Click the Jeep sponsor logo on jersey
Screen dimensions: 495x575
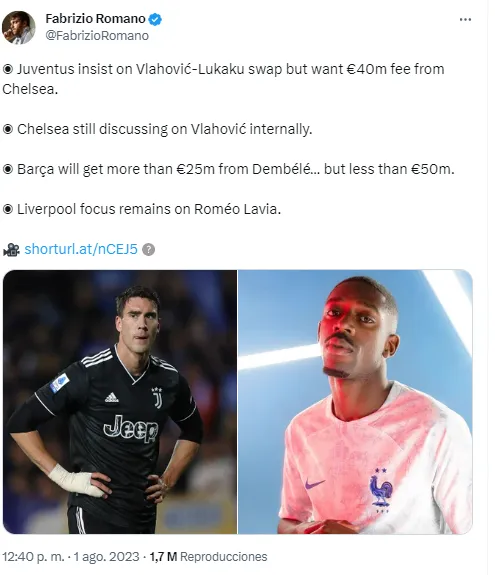pos(131,428)
